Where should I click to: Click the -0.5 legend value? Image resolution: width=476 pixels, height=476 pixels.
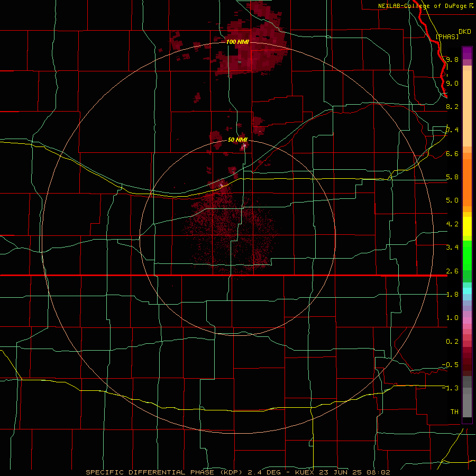pos(450,365)
